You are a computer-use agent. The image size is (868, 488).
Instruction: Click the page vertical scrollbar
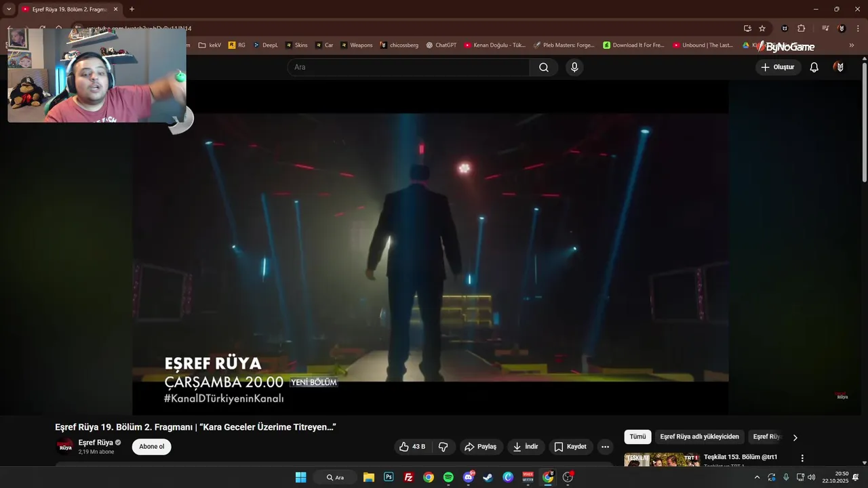pos(864,122)
